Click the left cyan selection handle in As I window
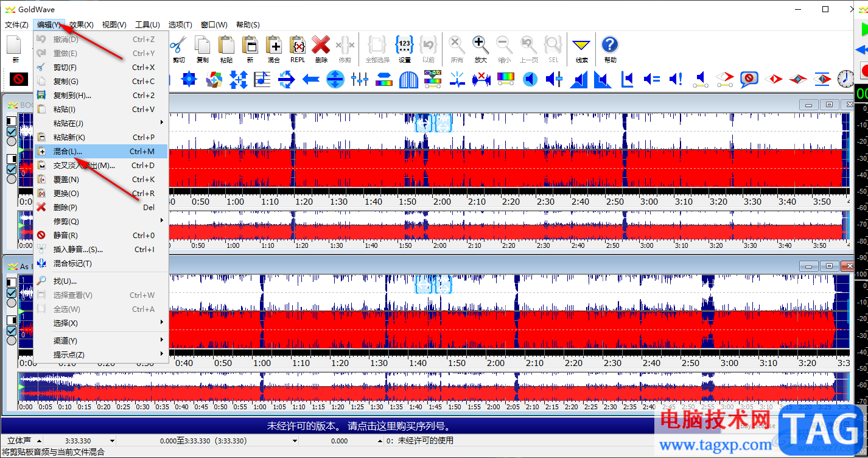This screenshot has height=458, width=868. (x=424, y=284)
